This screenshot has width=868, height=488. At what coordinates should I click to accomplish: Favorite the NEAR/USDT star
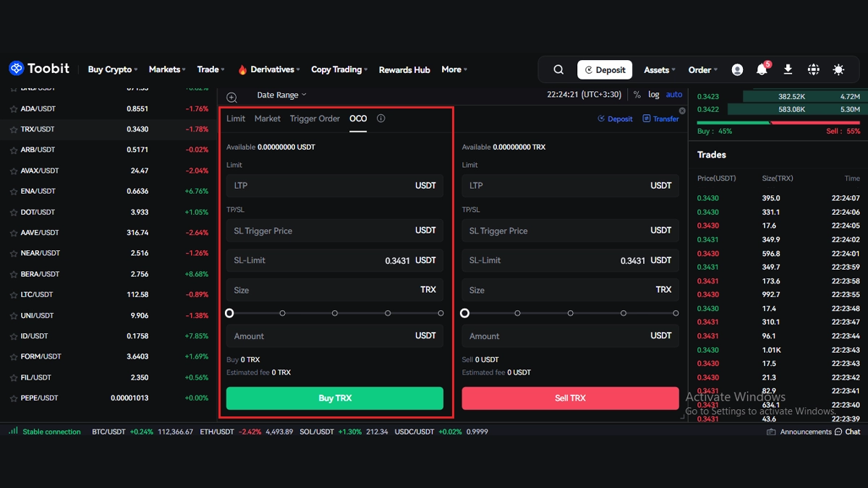click(14, 254)
